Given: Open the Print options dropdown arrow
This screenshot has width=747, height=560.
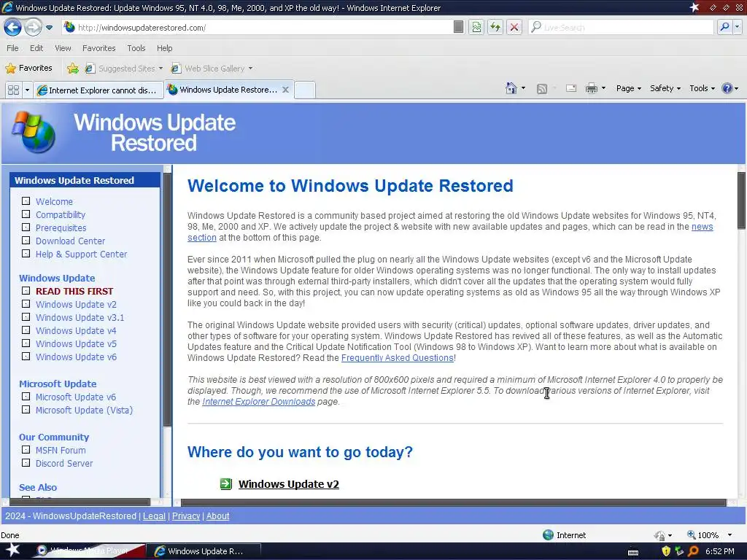Looking at the screenshot, I should [603, 88].
